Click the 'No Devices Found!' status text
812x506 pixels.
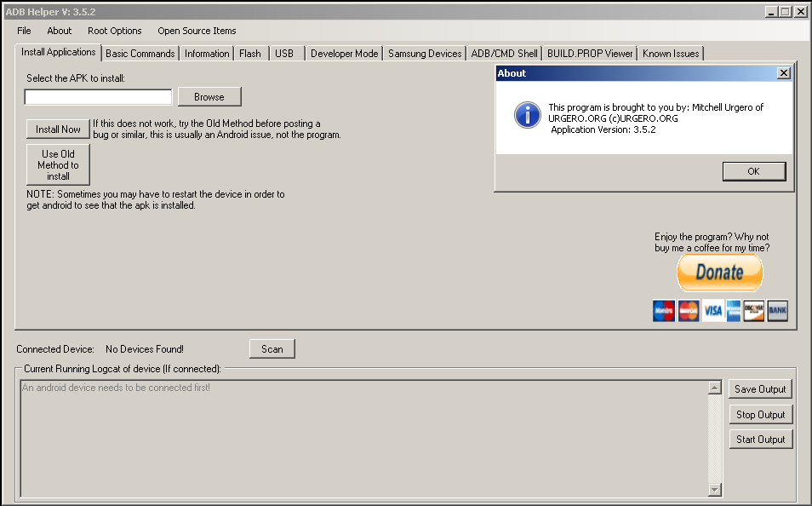(145, 349)
